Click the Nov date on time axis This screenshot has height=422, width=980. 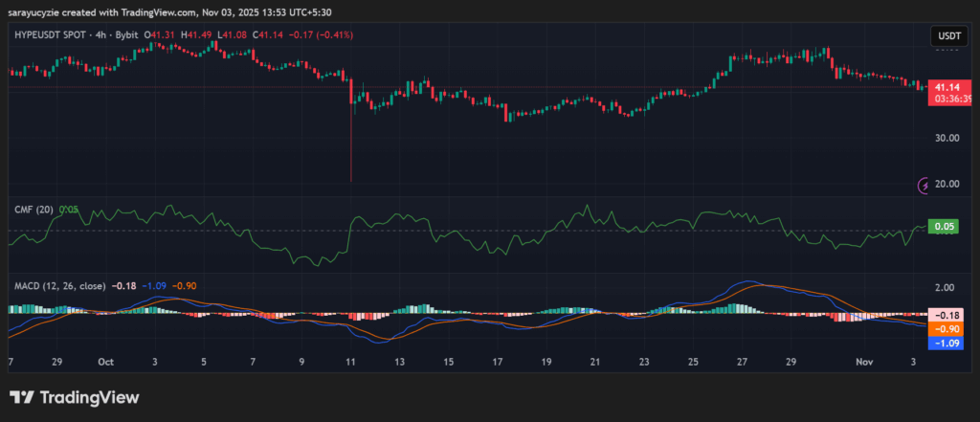[x=864, y=363]
